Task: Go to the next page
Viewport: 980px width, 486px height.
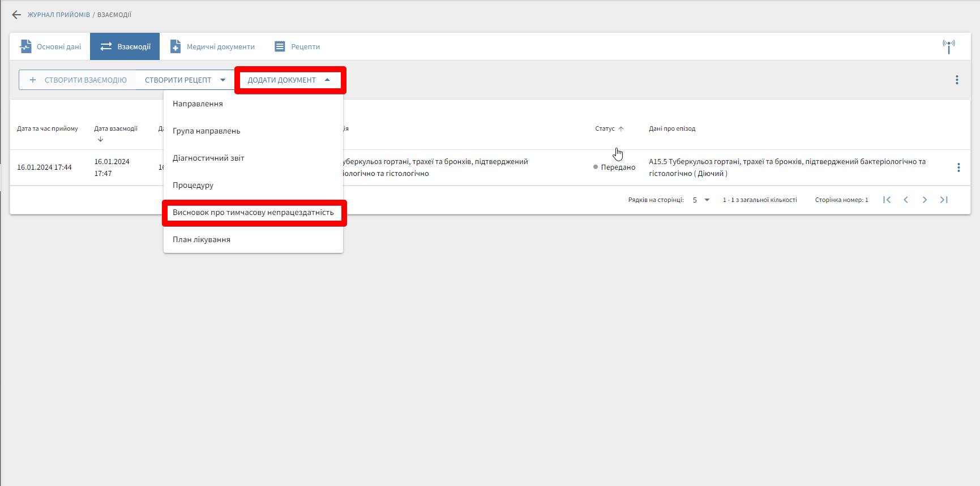Action: pos(925,200)
